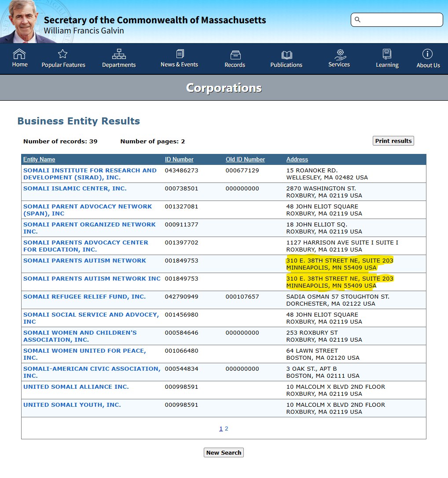Click ID number 001327081
Viewport: 448px width, 478px height.
pos(181,206)
